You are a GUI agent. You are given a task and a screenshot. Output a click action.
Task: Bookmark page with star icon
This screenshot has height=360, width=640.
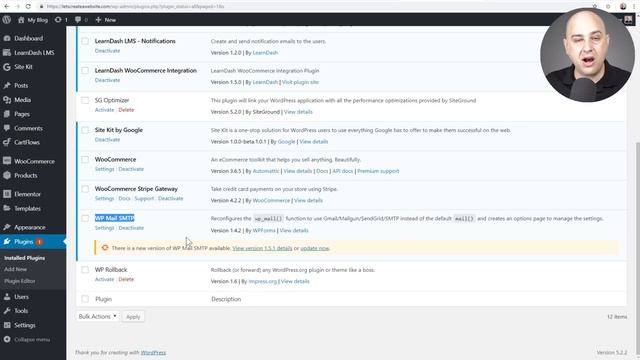[x=595, y=6]
